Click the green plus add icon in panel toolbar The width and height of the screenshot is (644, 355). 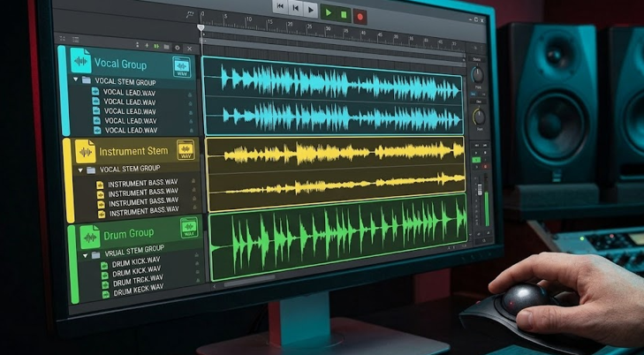pyautogui.click(x=147, y=46)
